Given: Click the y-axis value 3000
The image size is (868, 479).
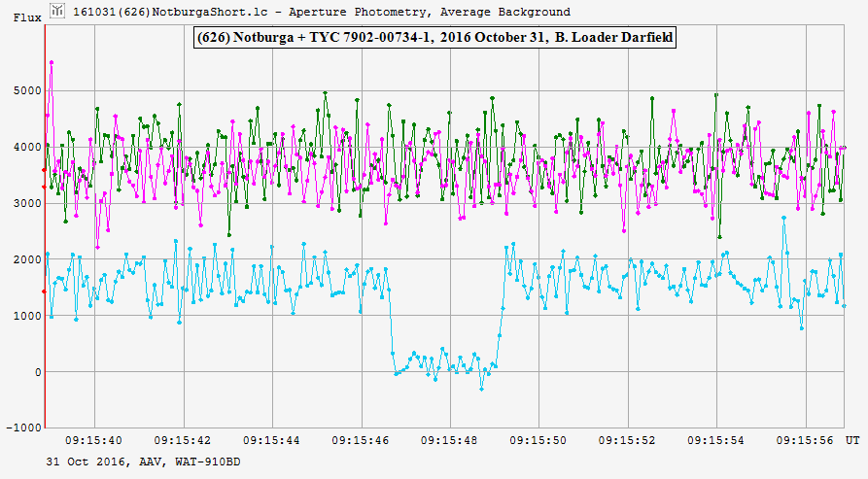Looking at the screenshot, I should (x=27, y=203).
